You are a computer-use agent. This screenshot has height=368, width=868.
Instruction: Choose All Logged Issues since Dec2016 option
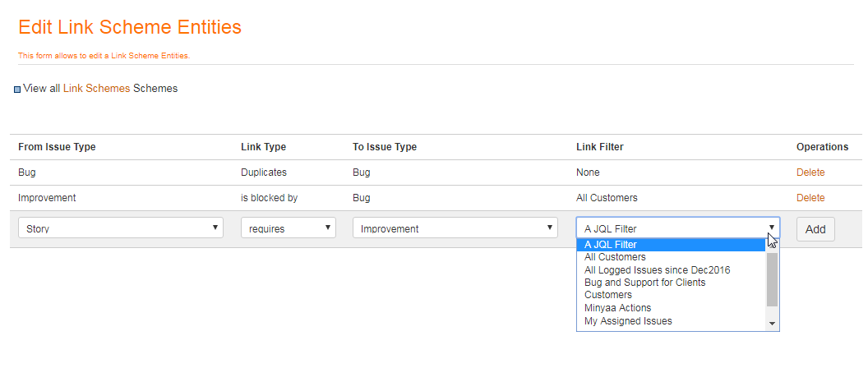[671, 270]
